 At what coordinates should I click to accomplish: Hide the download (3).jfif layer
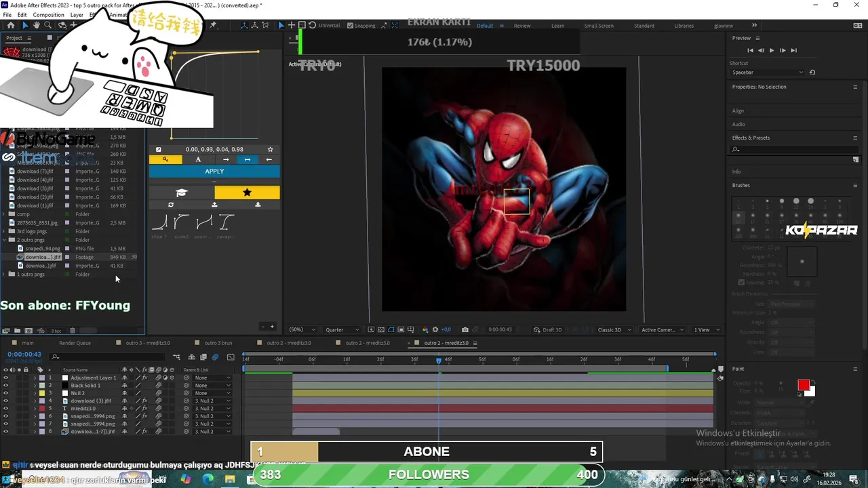[5, 401]
